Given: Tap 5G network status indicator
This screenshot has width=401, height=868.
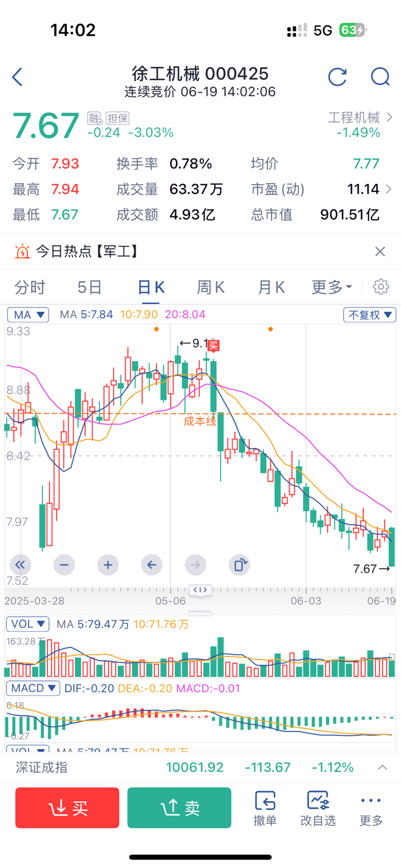Looking at the screenshot, I should pyautogui.click(x=323, y=30).
